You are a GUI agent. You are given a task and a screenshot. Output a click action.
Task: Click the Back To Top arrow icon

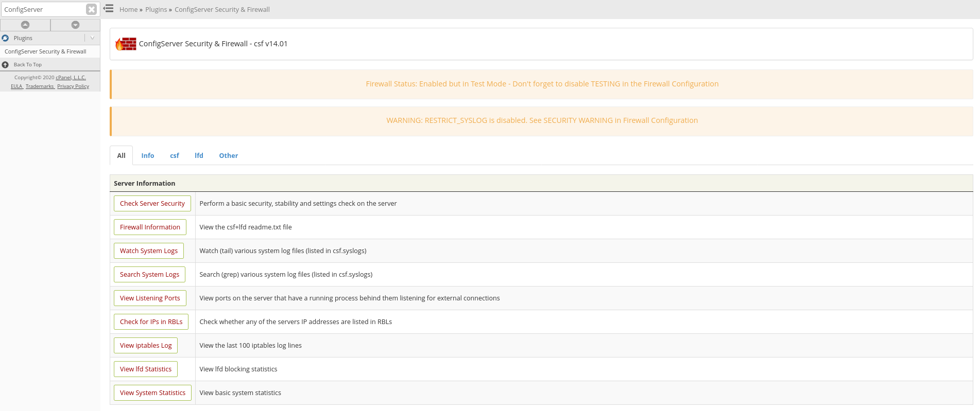point(5,65)
